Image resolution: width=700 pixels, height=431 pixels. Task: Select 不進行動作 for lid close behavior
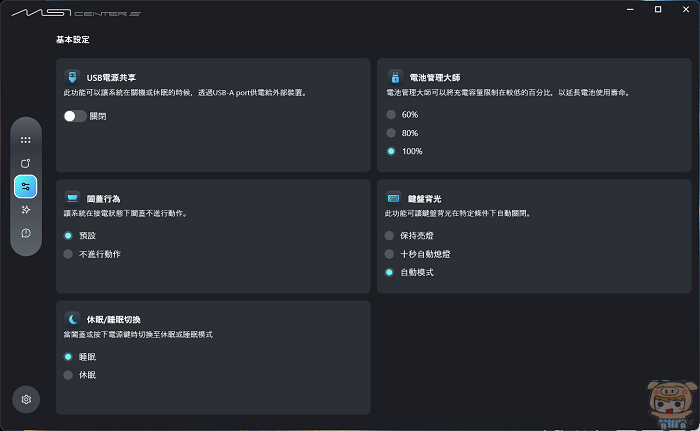(68, 254)
